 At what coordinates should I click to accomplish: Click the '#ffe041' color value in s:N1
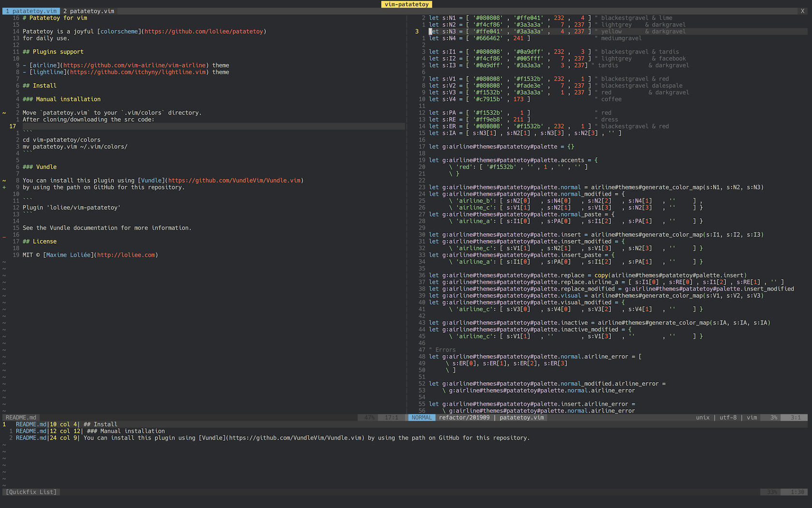click(x=528, y=18)
